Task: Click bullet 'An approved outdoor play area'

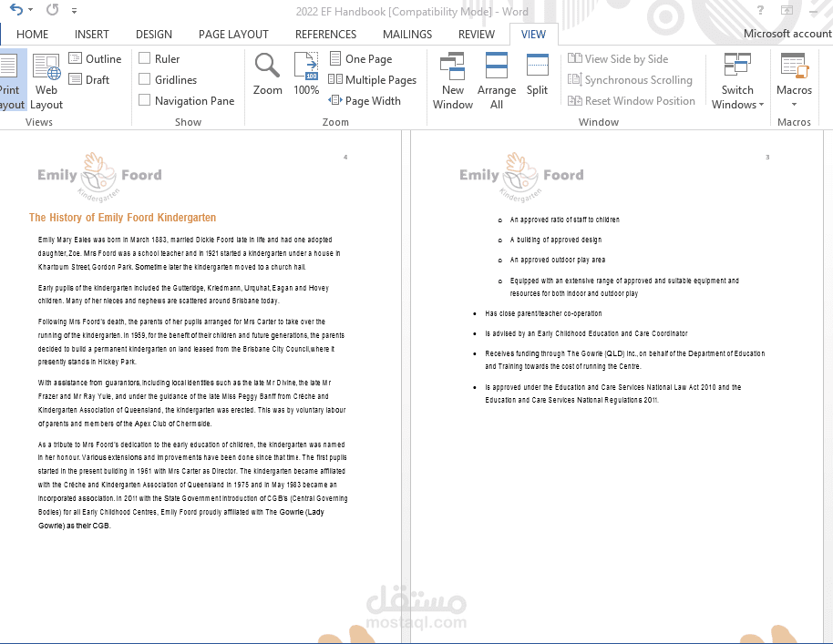Action: [557, 260]
